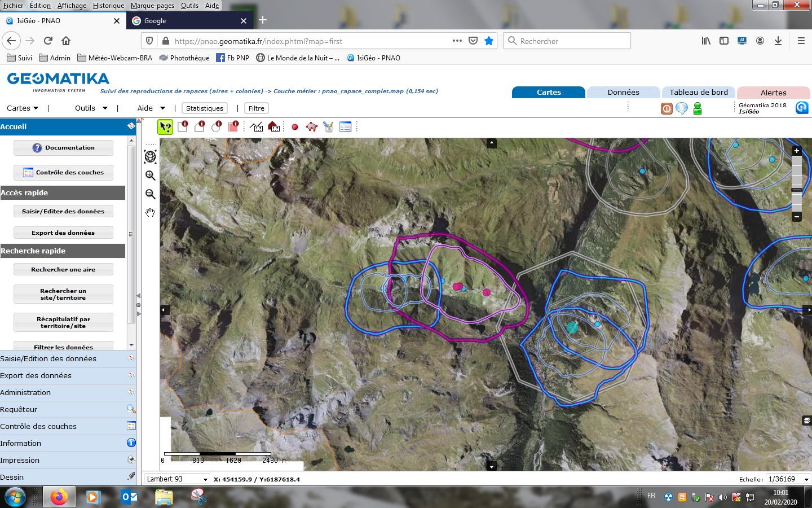Switch to the Tableau de bord tab
This screenshot has height=508, width=812.
(698, 93)
